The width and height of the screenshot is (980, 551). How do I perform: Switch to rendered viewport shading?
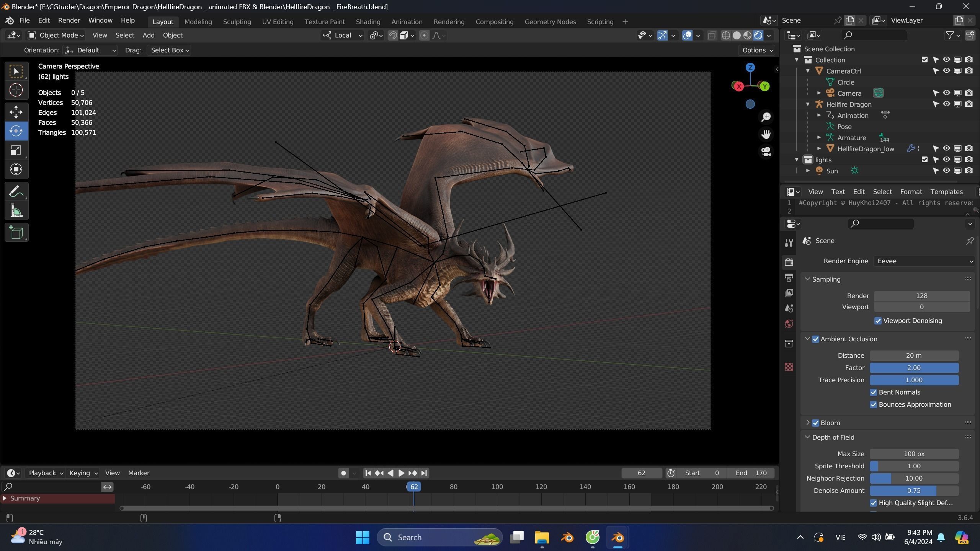[x=758, y=36]
